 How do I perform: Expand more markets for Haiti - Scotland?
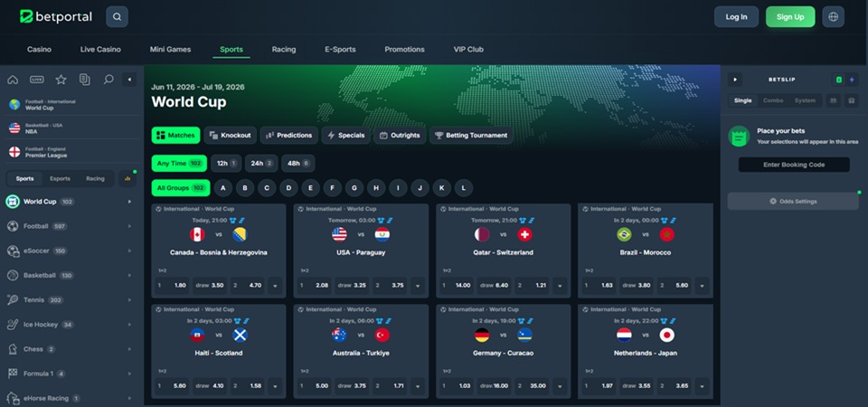click(x=275, y=386)
